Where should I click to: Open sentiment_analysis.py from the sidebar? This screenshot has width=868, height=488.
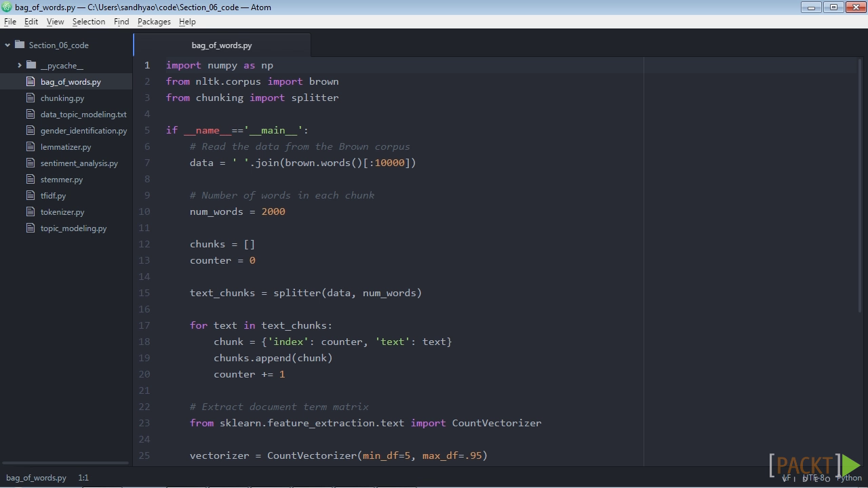point(79,163)
